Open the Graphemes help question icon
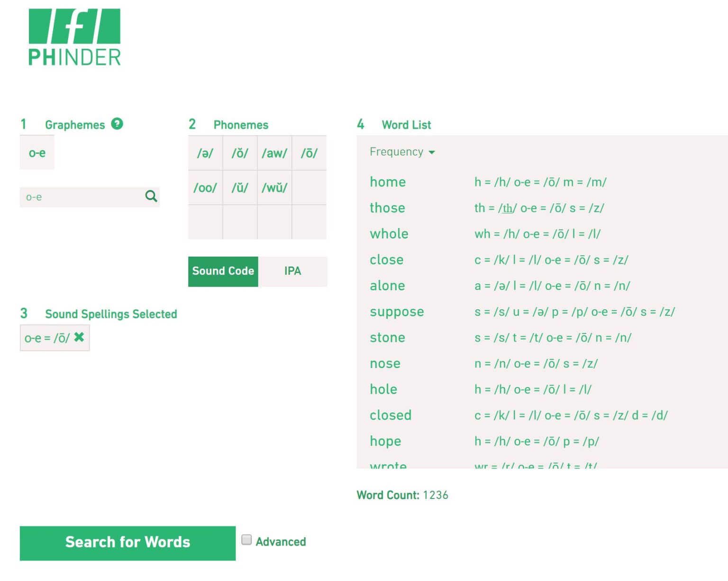 point(117,124)
